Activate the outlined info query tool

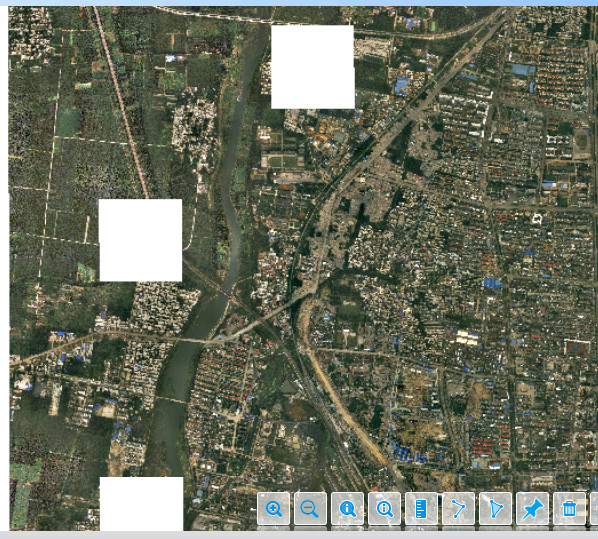pos(384,508)
